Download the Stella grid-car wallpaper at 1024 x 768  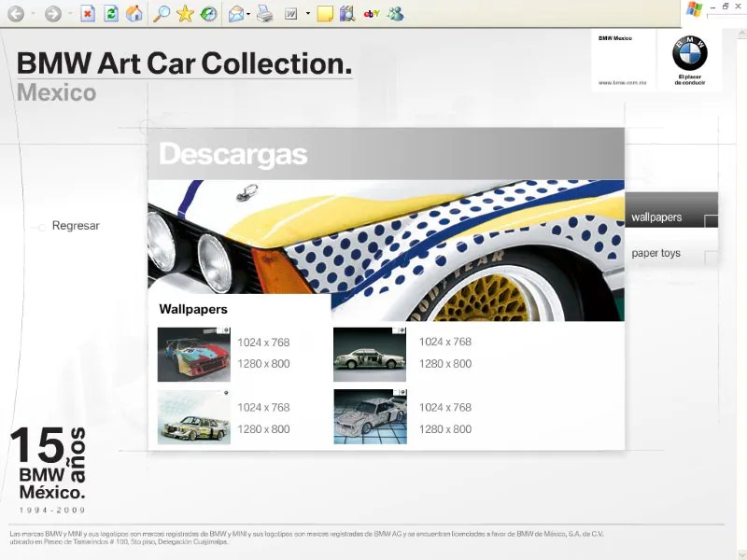click(x=445, y=408)
